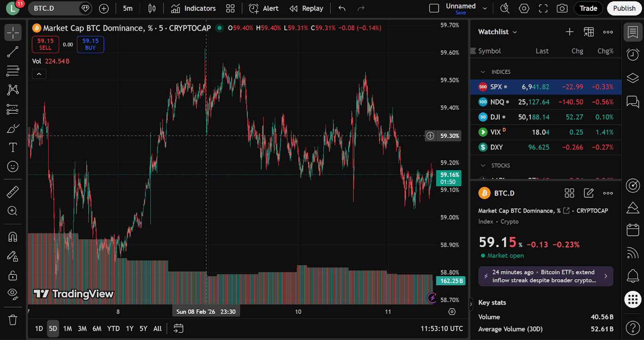Open the 5m interval dropdown
The width and height of the screenshot is (644, 340).
128,8
